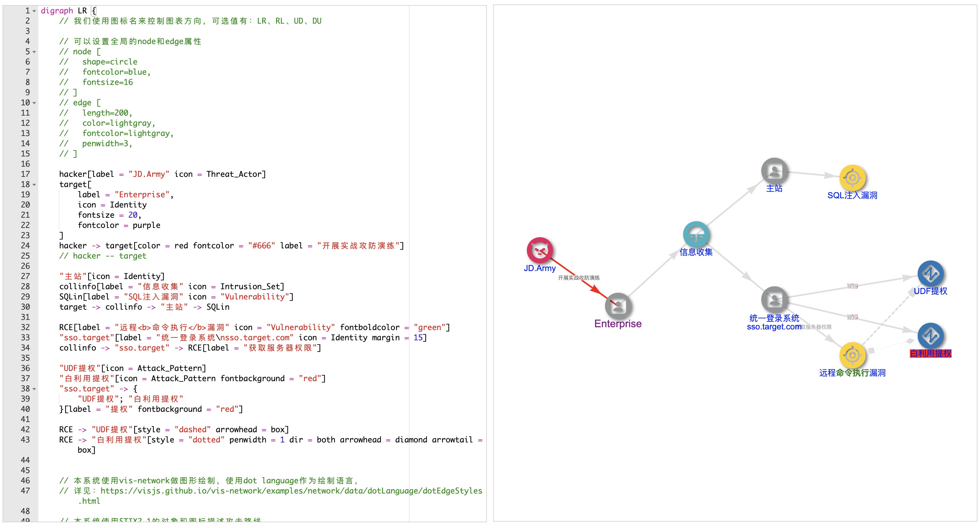Select the 主站 identity node icon

click(774, 171)
